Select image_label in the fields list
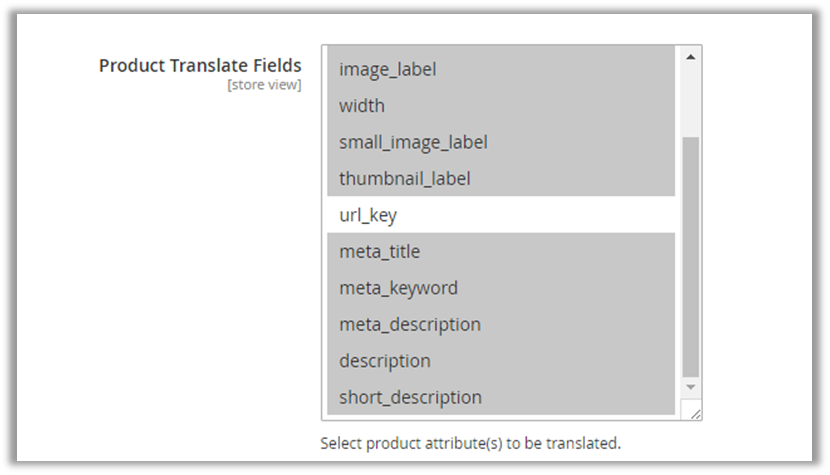 (x=388, y=69)
